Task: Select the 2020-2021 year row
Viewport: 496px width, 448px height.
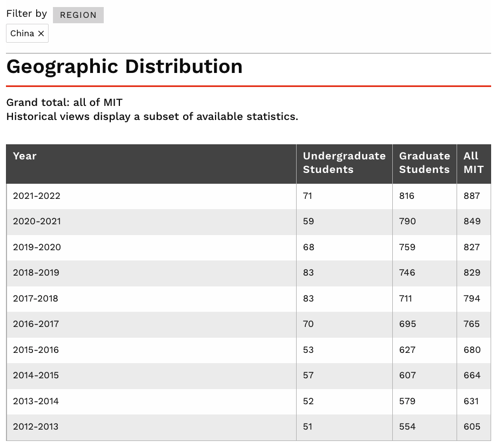Action: [37, 222]
